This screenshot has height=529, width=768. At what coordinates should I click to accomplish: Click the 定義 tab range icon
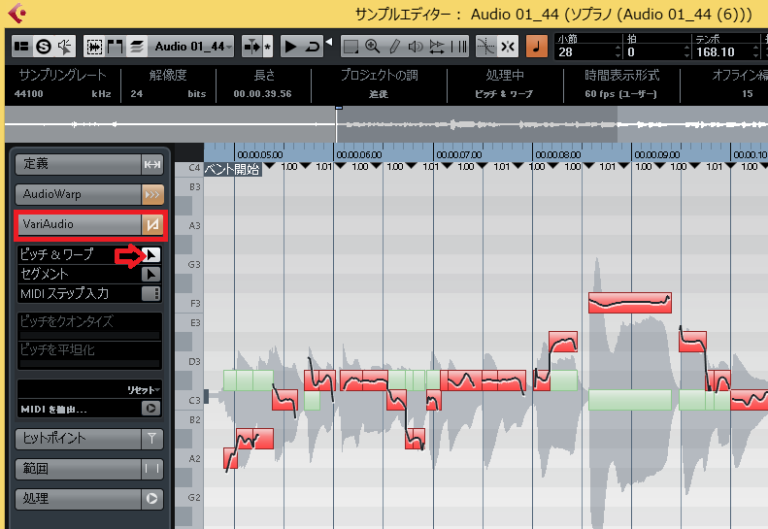click(x=152, y=164)
